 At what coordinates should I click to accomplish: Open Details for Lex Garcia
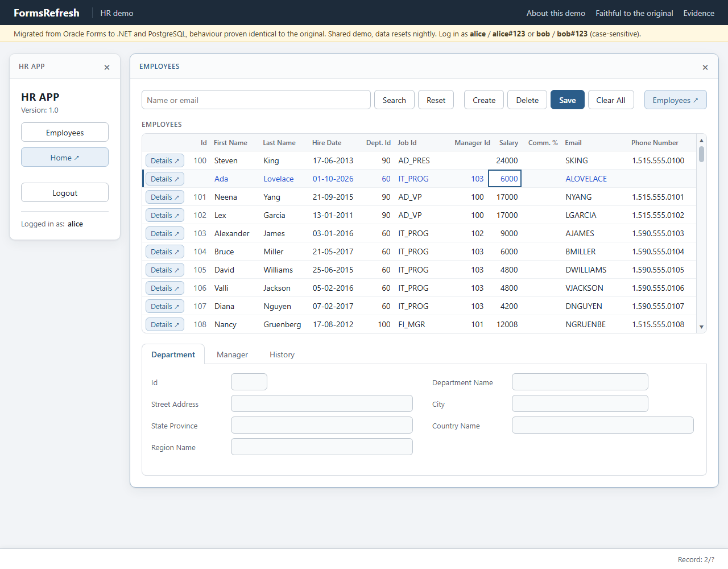pyautogui.click(x=165, y=216)
